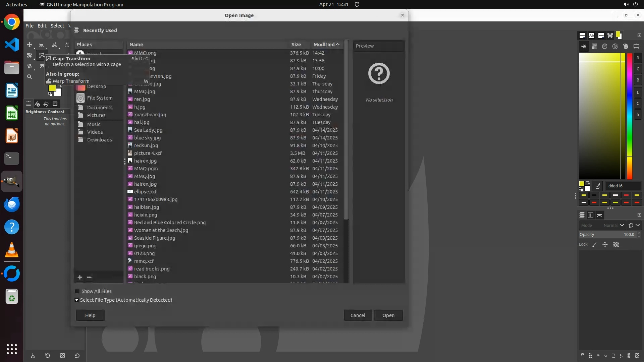This screenshot has height=362, width=644.
Task: Enable the Show All Files checkbox
Action: pos(77,291)
